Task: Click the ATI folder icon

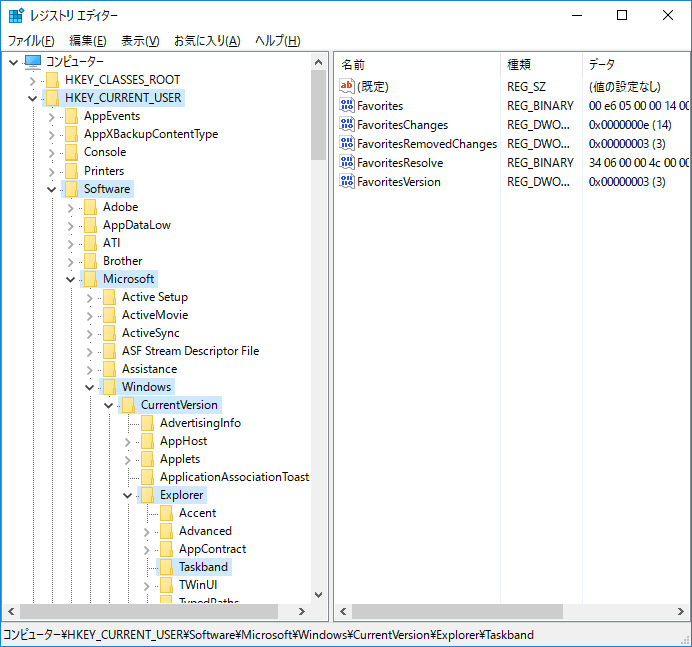Action: click(x=90, y=243)
